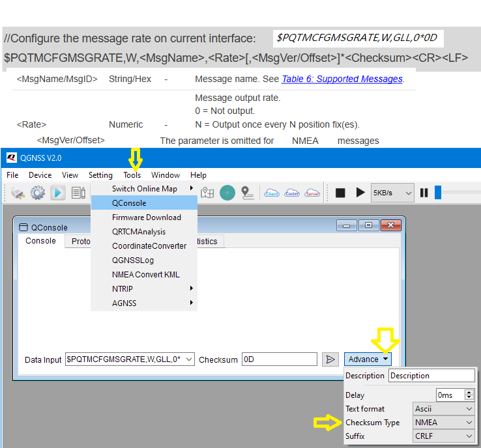Open the NTRIP Caster cloud icon
The width and height of the screenshot is (481, 448).
(x=292, y=193)
